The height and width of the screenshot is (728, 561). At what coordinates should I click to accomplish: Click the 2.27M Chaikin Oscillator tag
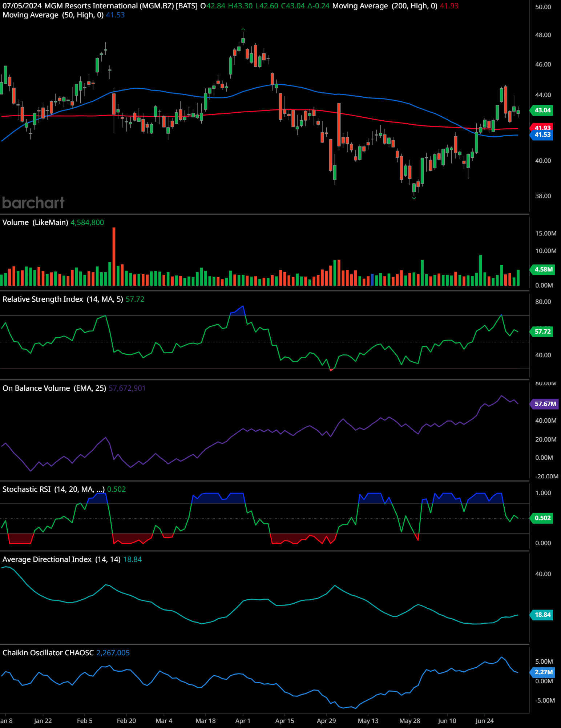point(543,672)
